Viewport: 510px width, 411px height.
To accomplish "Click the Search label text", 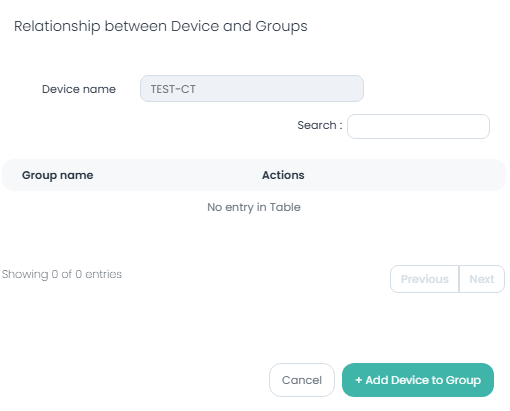I will [x=320, y=125].
